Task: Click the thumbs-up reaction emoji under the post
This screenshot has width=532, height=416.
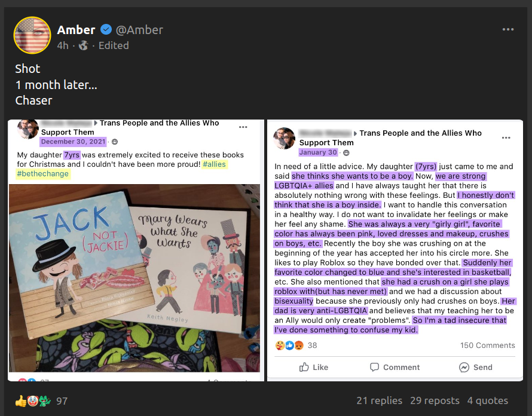Action: point(20,401)
